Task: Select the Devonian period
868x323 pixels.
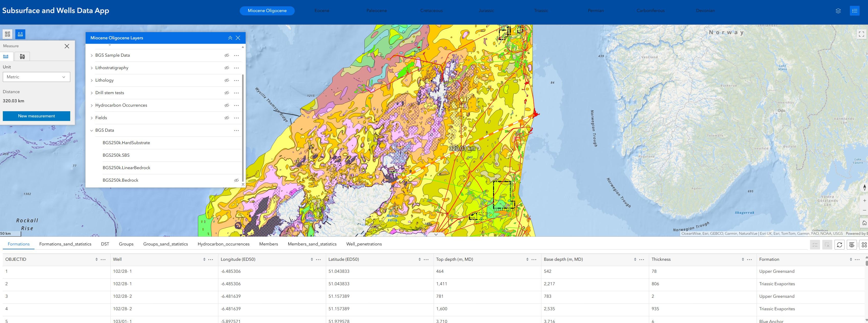Action: tap(705, 10)
